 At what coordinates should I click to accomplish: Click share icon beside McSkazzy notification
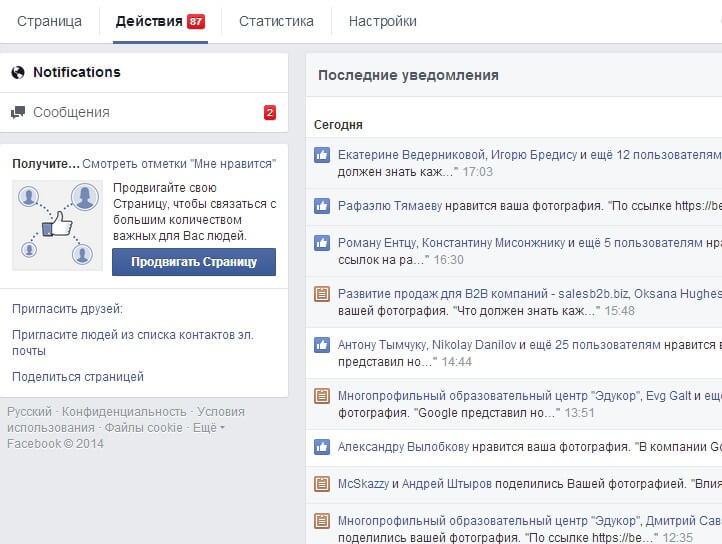[322, 484]
